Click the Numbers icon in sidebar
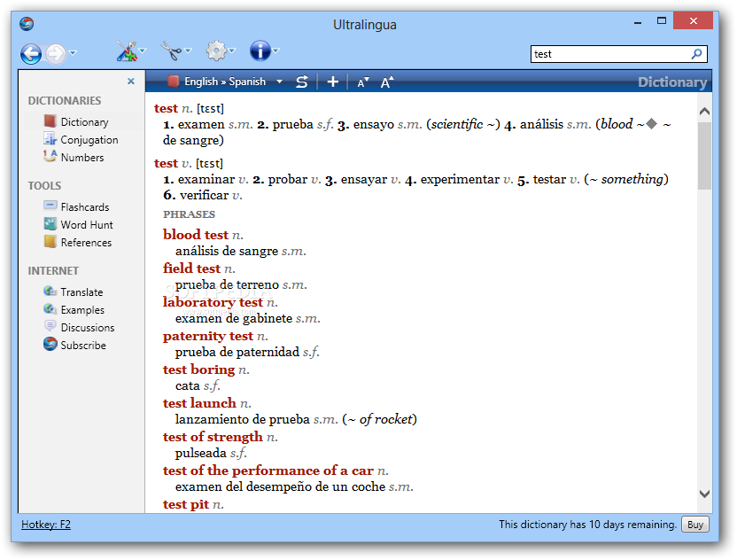The width and height of the screenshot is (737, 560). pos(50,156)
